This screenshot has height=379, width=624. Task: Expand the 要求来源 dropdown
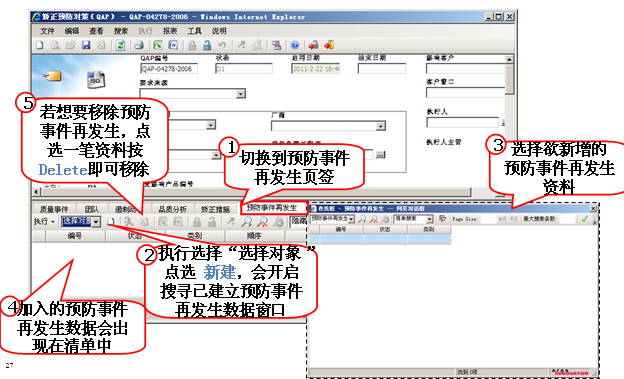point(240,94)
